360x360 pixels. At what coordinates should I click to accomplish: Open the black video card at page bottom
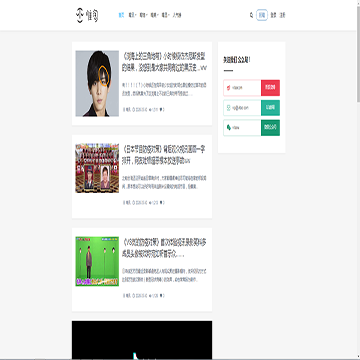[142, 340]
